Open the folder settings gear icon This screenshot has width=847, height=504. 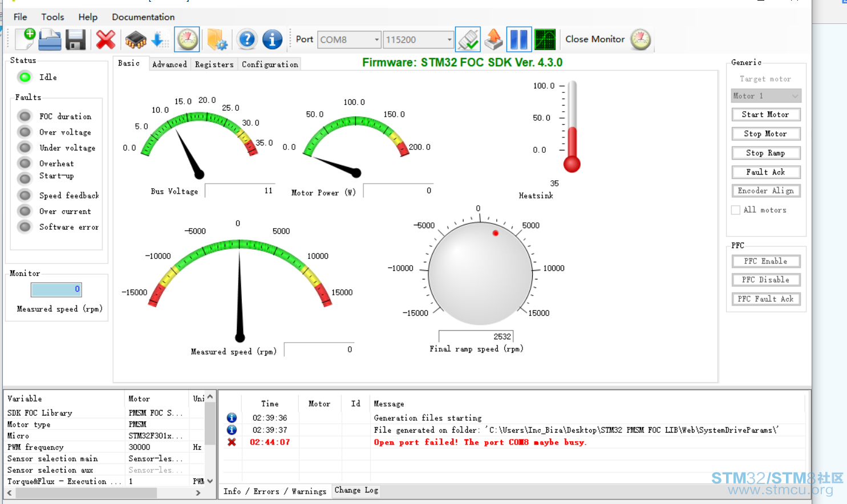(217, 39)
